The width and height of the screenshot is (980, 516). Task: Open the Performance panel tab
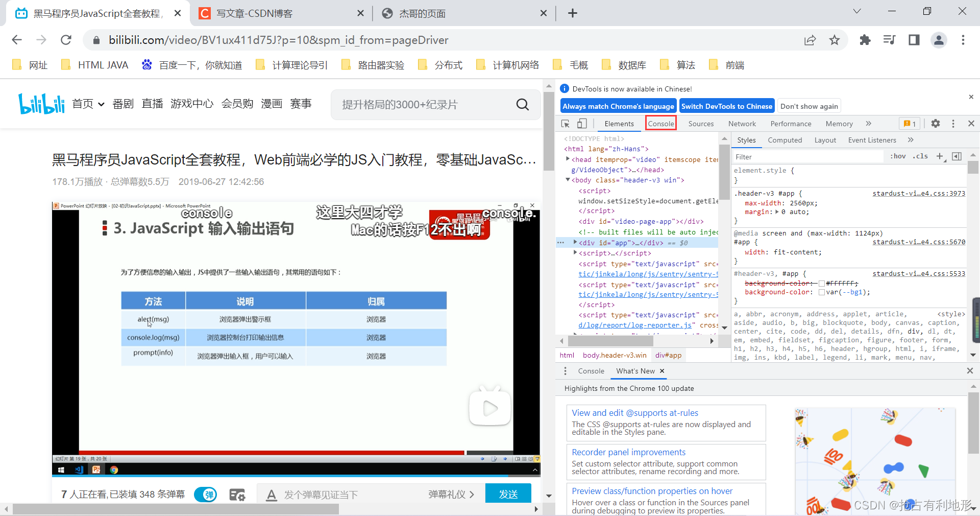click(x=791, y=124)
